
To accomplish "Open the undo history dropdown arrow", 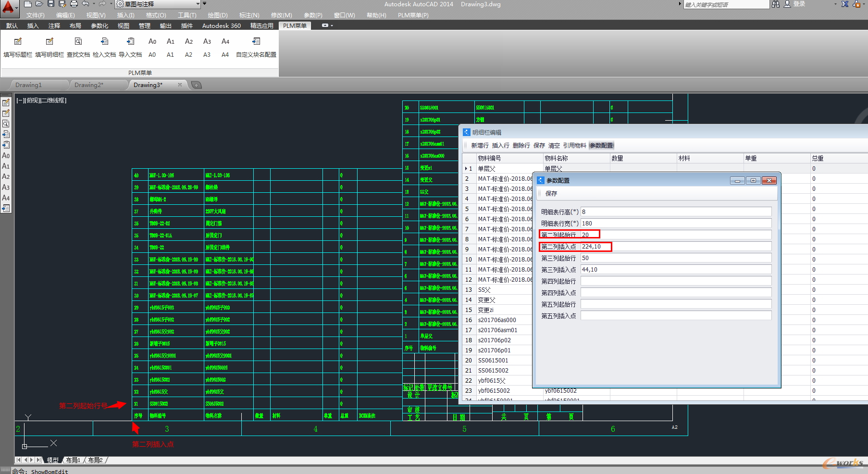I will [94, 4].
